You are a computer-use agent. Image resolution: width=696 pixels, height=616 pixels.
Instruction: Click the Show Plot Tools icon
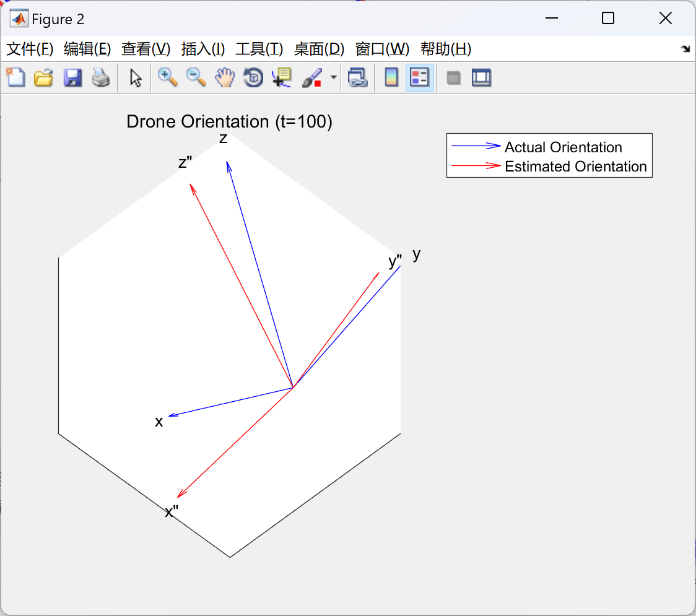pyautogui.click(x=481, y=77)
